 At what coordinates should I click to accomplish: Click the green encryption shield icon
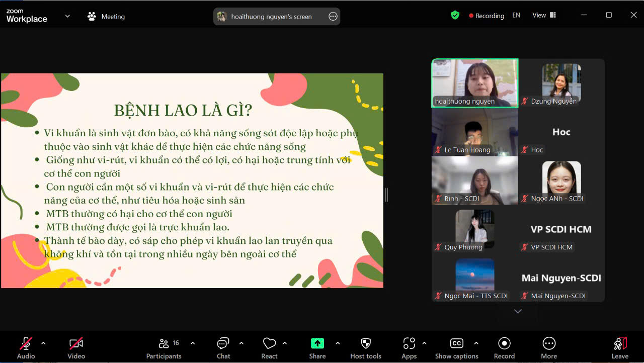point(455,16)
